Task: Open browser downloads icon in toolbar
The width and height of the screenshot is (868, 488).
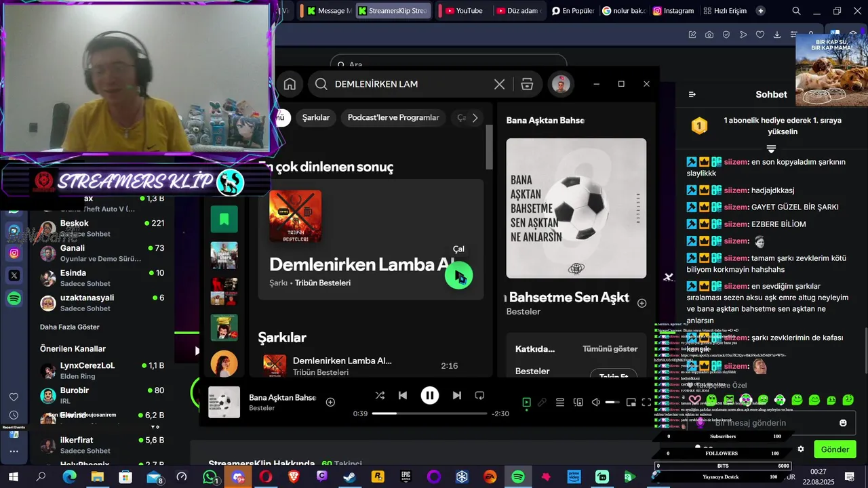Action: pyautogui.click(x=777, y=35)
